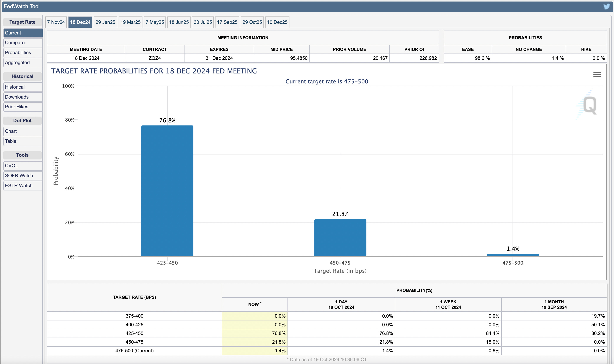Open the 19 Mar25 meeting tab
This screenshot has height=364, width=614.
[x=130, y=22]
